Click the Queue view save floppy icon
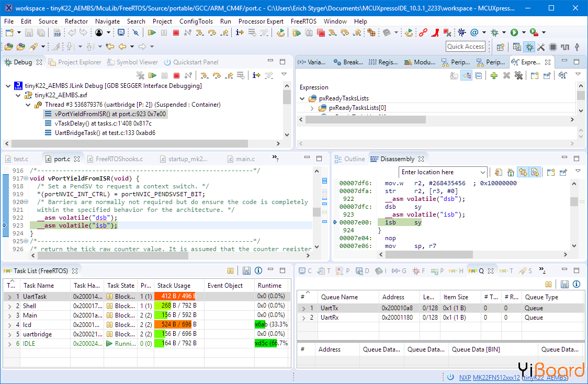The image size is (588, 384). click(x=564, y=284)
